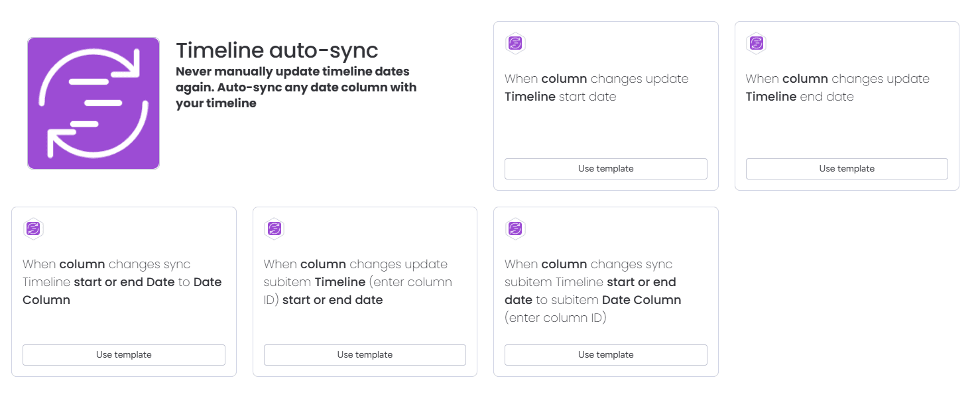Click shield icon on the Date Column sync card
The height and width of the screenshot is (406, 980).
coord(34,229)
